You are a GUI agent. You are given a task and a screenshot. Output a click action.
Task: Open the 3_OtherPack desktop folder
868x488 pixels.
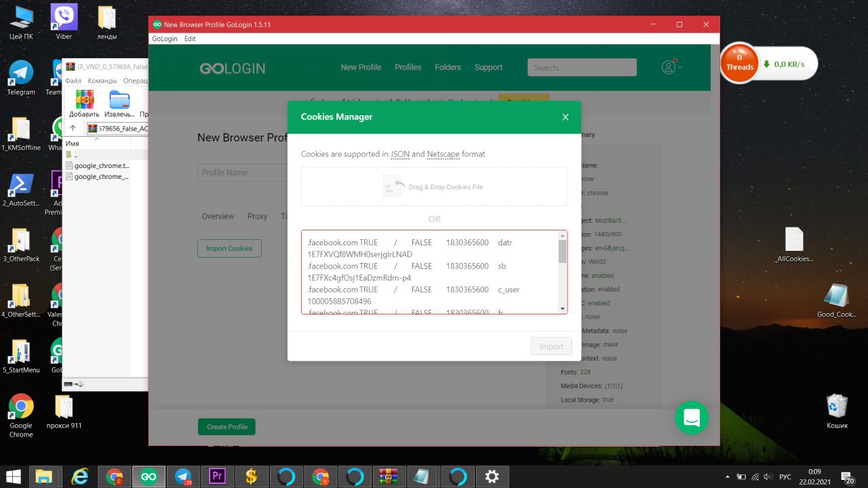pos(21,244)
